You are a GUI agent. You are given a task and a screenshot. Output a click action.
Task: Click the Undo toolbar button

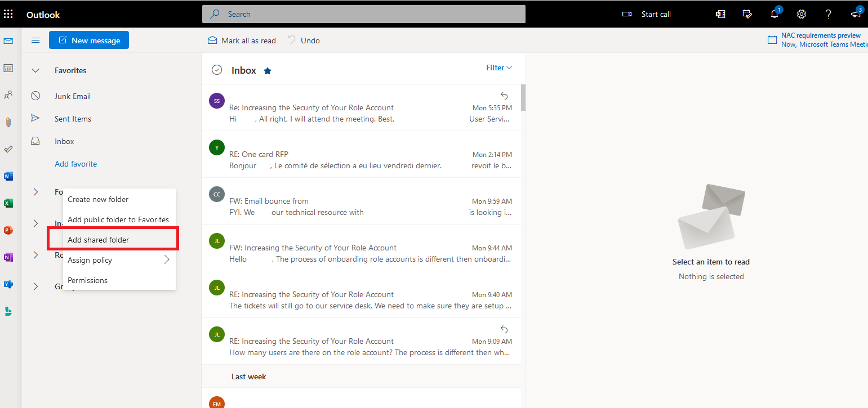[304, 41]
